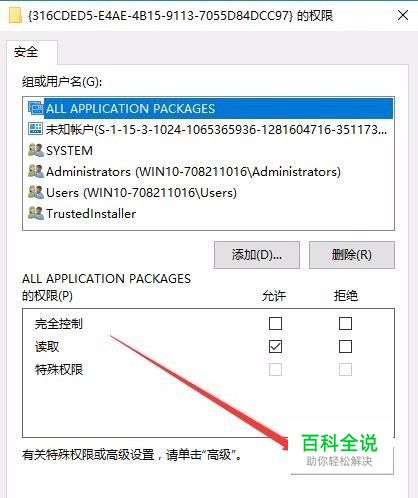Screen dimensions: 418x498
Task: Click the folder icon in title bar
Action: pyautogui.click(x=15, y=15)
